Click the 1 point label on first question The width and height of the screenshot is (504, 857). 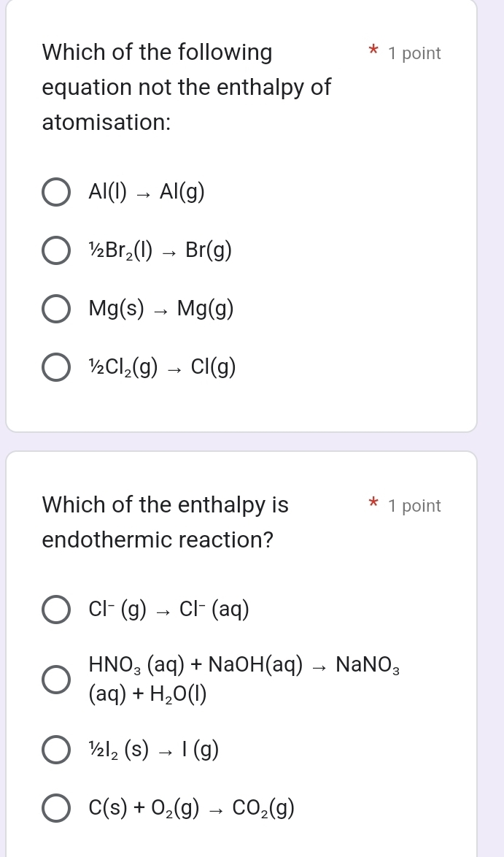pos(414,53)
